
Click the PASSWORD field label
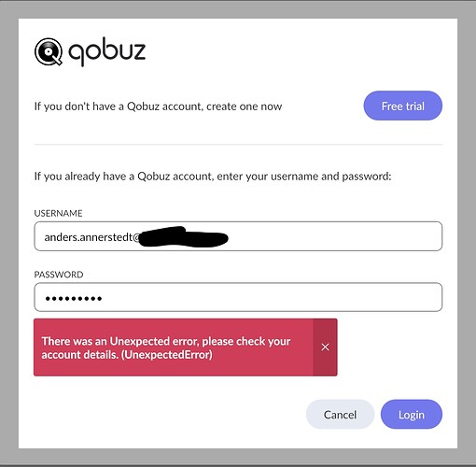[x=59, y=275]
